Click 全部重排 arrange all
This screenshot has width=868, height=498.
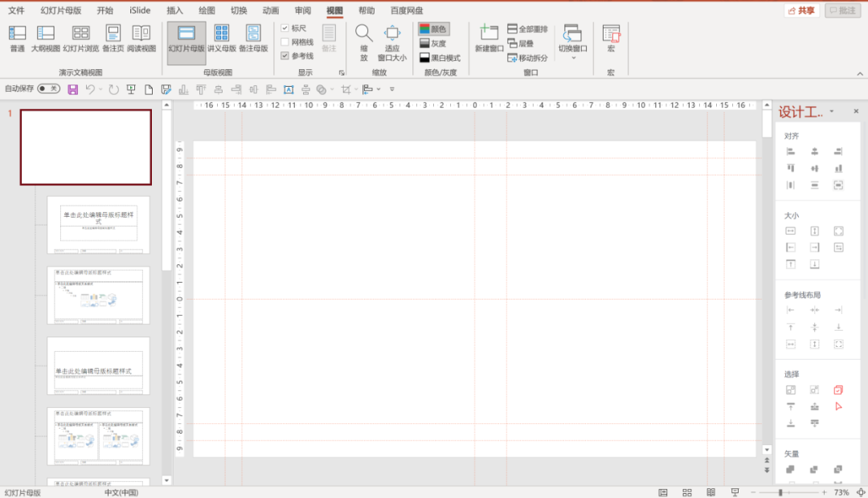click(x=527, y=29)
